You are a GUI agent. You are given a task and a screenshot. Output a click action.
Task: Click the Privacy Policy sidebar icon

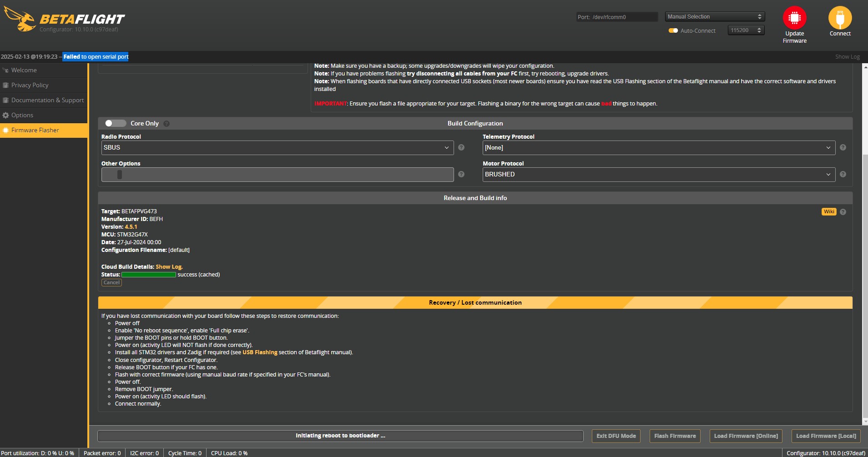(5, 85)
